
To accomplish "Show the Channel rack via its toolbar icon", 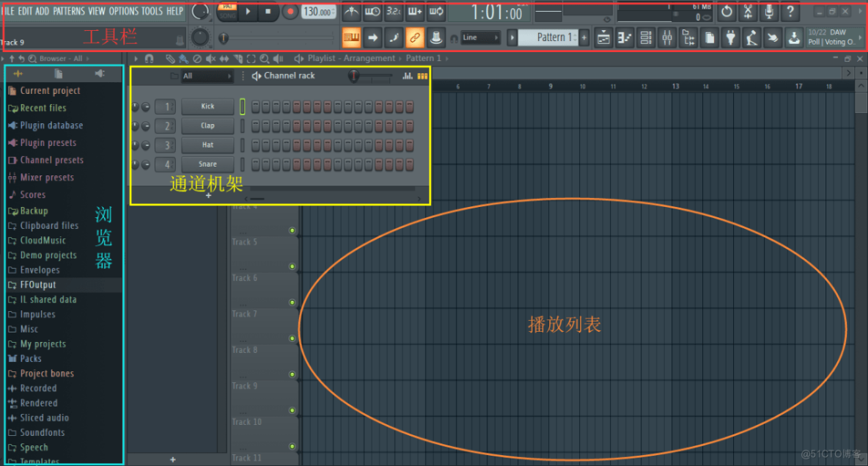I will coord(646,37).
